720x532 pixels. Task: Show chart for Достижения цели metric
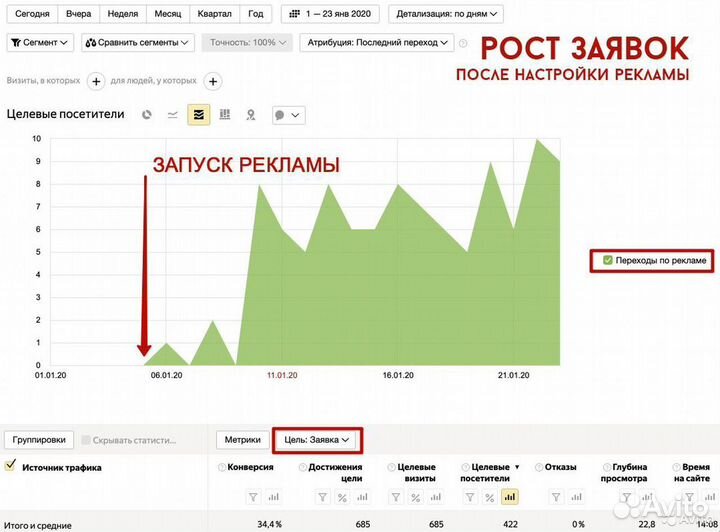tap(362, 497)
